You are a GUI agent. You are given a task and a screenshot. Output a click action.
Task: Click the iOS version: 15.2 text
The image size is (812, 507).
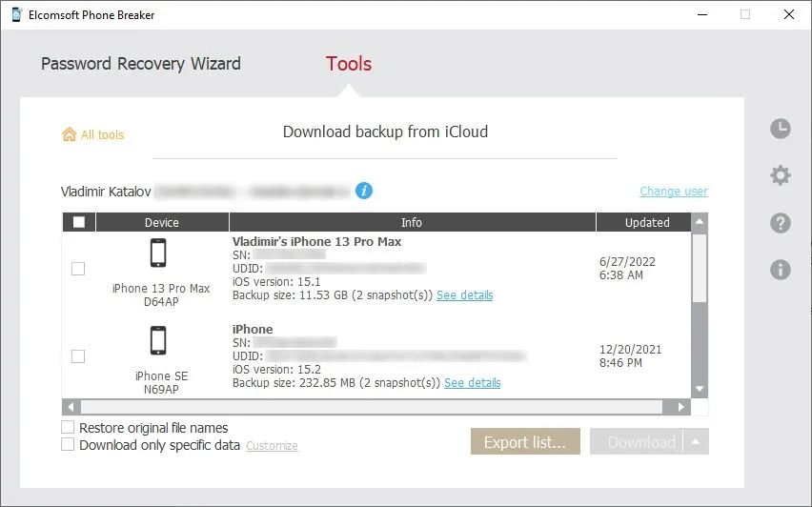point(276,369)
